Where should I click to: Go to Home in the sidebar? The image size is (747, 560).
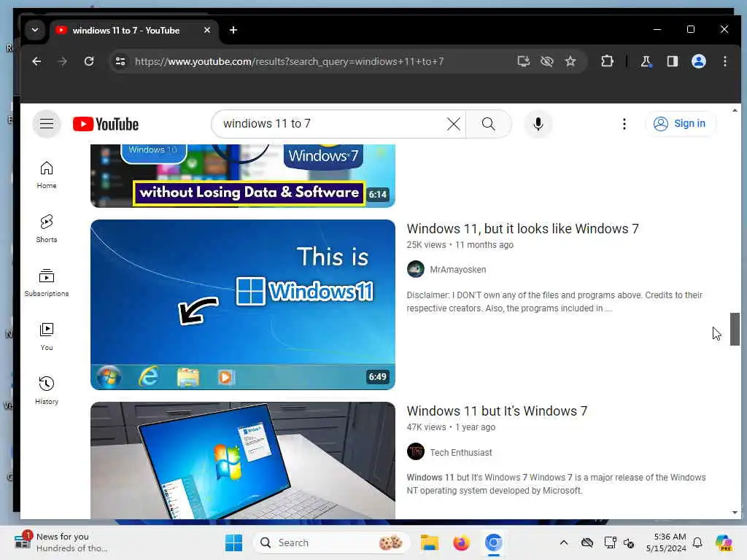[x=47, y=175]
